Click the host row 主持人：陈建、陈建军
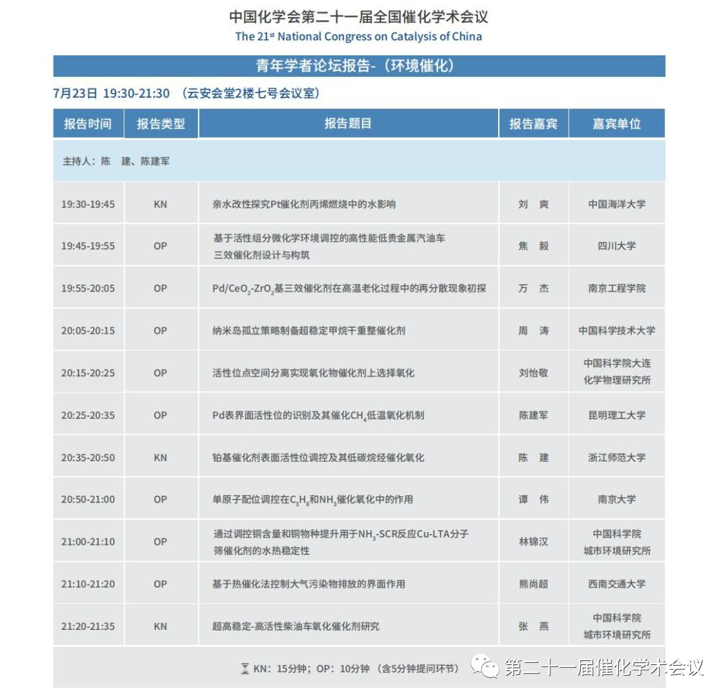 click(359, 161)
